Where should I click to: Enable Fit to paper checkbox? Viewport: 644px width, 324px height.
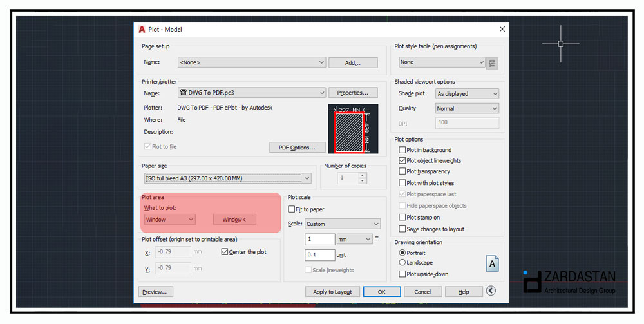pyautogui.click(x=292, y=209)
